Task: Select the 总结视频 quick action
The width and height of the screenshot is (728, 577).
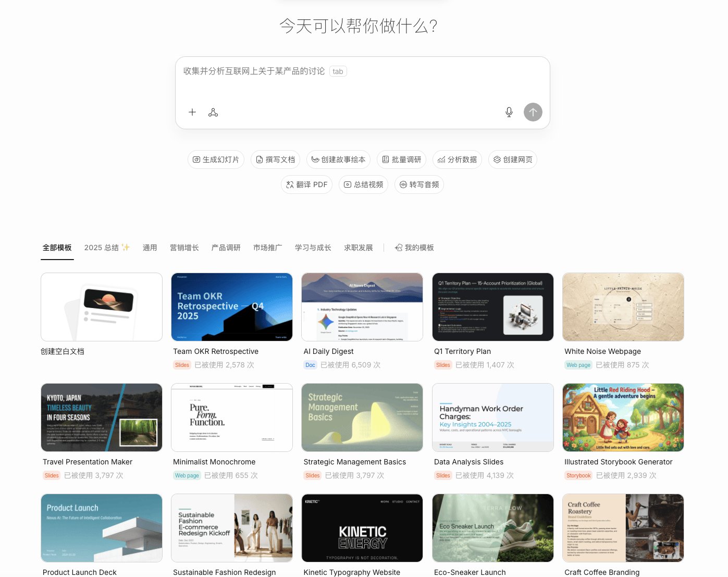Action: point(363,185)
